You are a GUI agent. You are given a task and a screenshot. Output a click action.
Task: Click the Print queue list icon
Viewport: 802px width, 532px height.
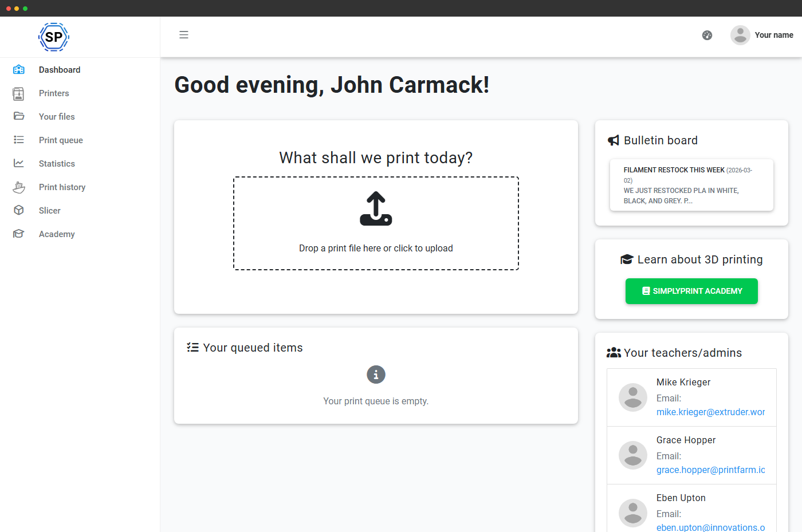pos(19,140)
